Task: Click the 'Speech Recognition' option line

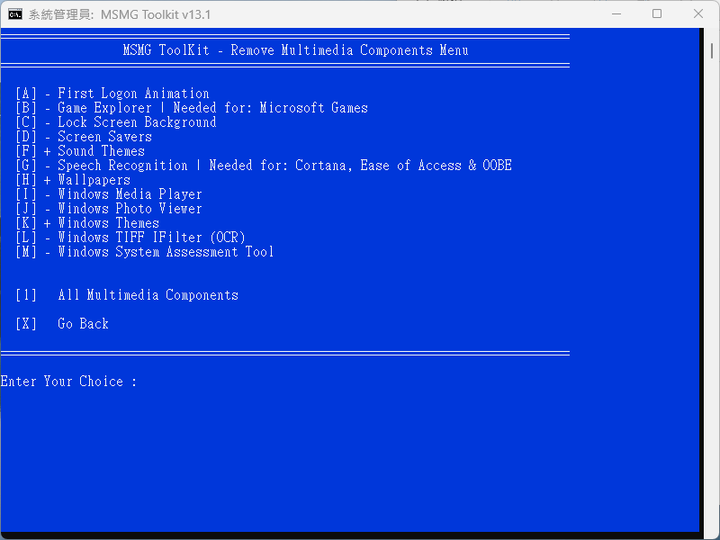Action: point(264,165)
